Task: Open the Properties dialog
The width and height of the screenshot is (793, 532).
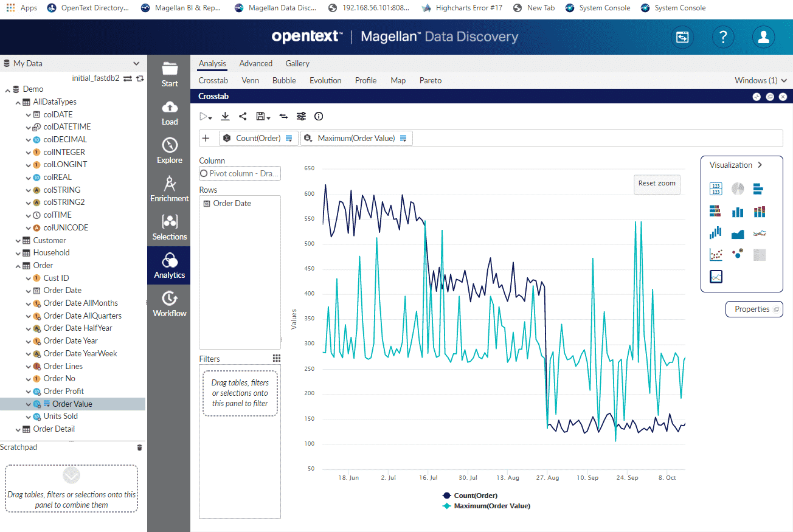Action: tap(754, 309)
